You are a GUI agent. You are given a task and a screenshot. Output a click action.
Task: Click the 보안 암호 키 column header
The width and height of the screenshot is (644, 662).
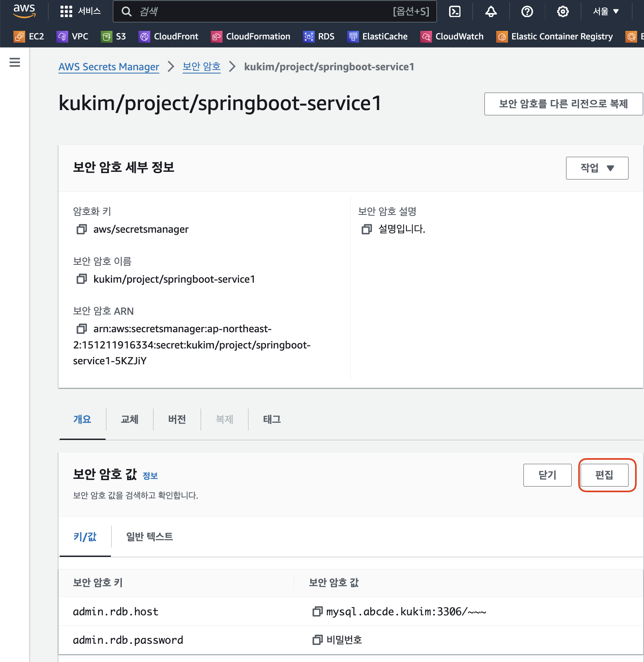97,582
